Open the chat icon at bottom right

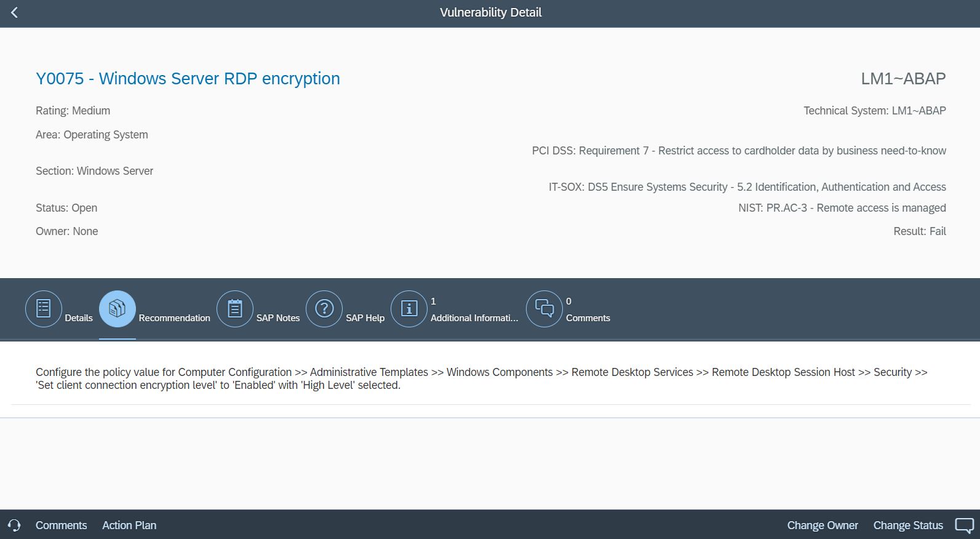[x=964, y=525]
